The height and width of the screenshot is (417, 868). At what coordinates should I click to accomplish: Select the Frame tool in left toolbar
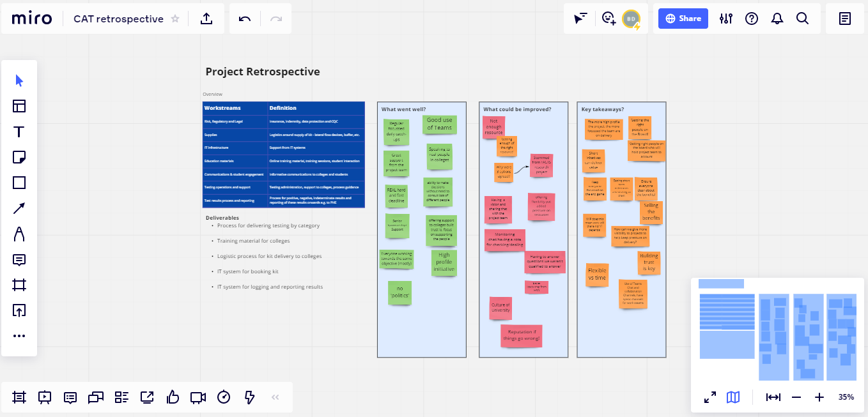pyautogui.click(x=19, y=285)
